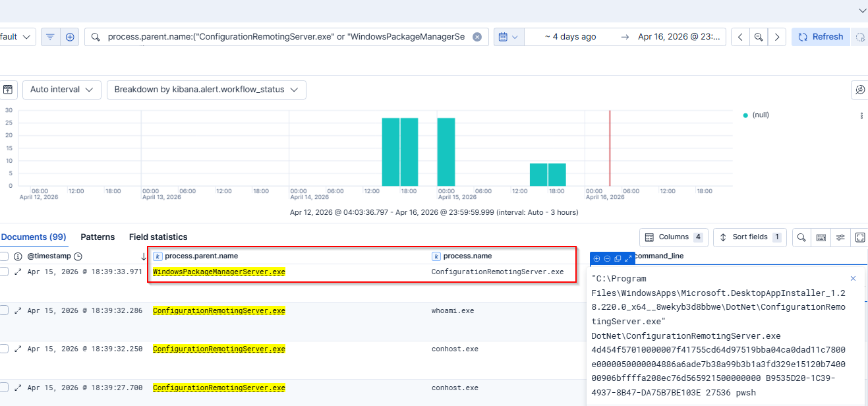Select the display options keyboard icon above the grid
This screenshot has width=868, height=406.
click(821, 237)
